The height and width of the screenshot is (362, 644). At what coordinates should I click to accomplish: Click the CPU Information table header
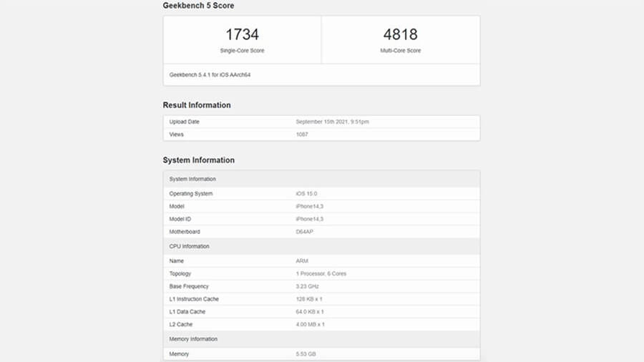pos(189,246)
